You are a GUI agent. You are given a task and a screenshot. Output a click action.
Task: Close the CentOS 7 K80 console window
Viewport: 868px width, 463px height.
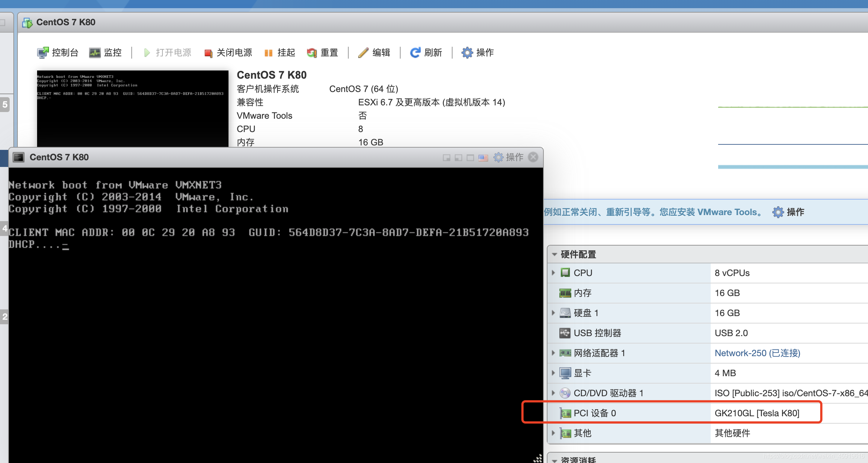pyautogui.click(x=533, y=157)
